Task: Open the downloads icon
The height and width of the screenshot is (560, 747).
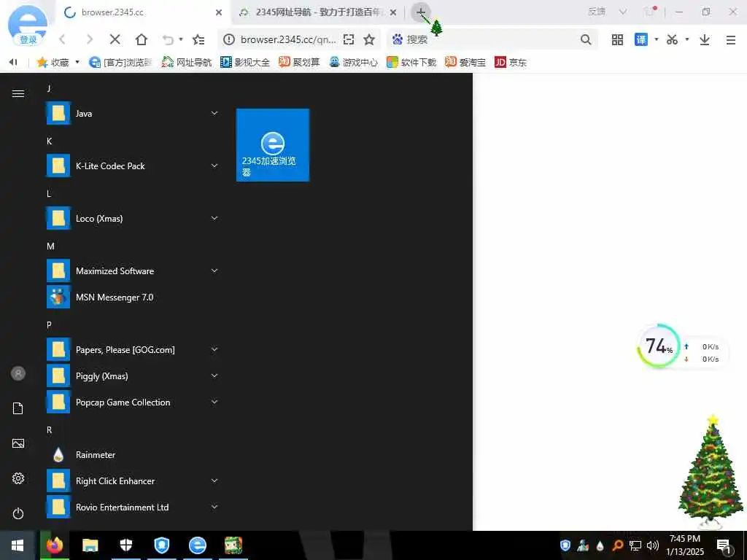Action: pos(705,39)
